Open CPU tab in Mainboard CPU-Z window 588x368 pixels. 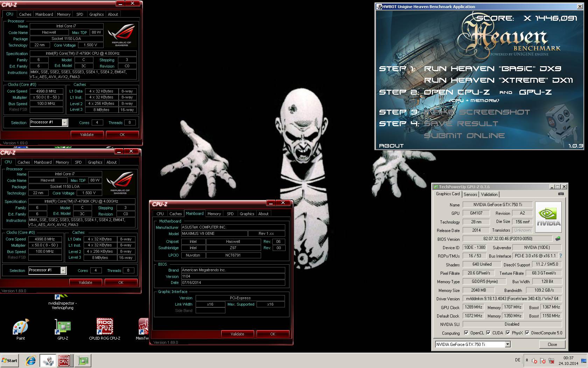click(x=160, y=214)
